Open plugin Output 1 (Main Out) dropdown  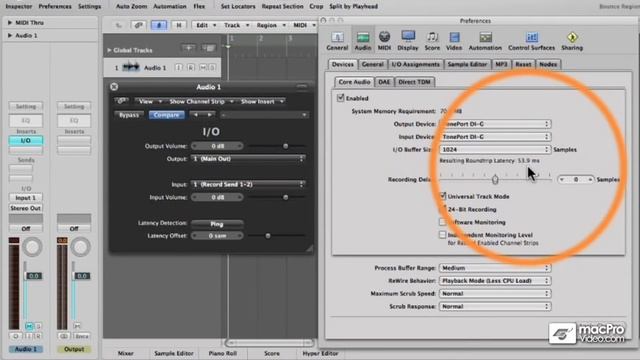(248, 159)
